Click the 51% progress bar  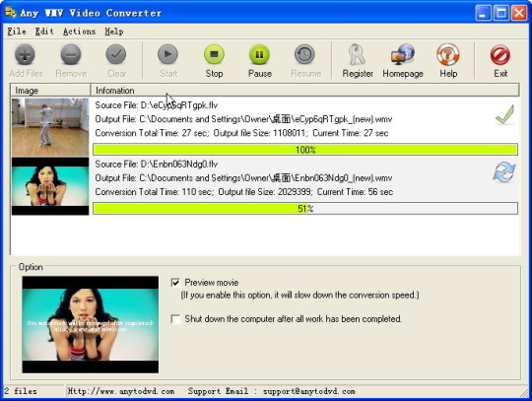[x=305, y=208]
